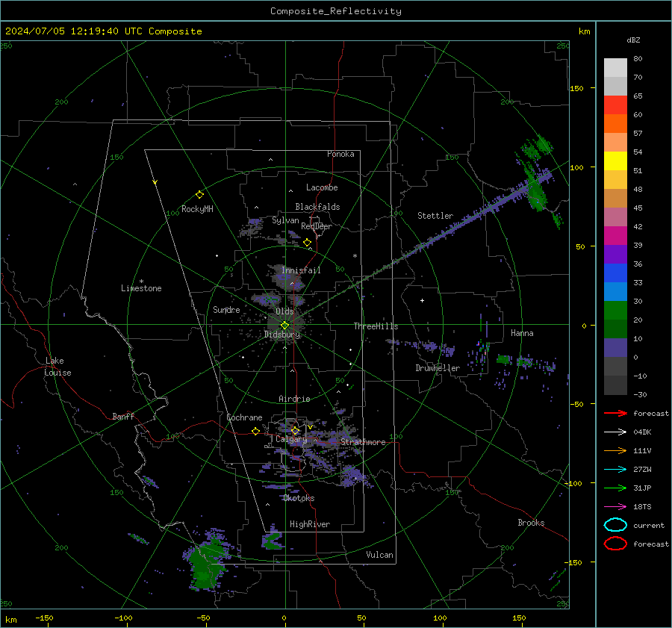Click the yellow diamond marker above Calgary
Viewport: 672px width, 628px height.
coord(295,431)
